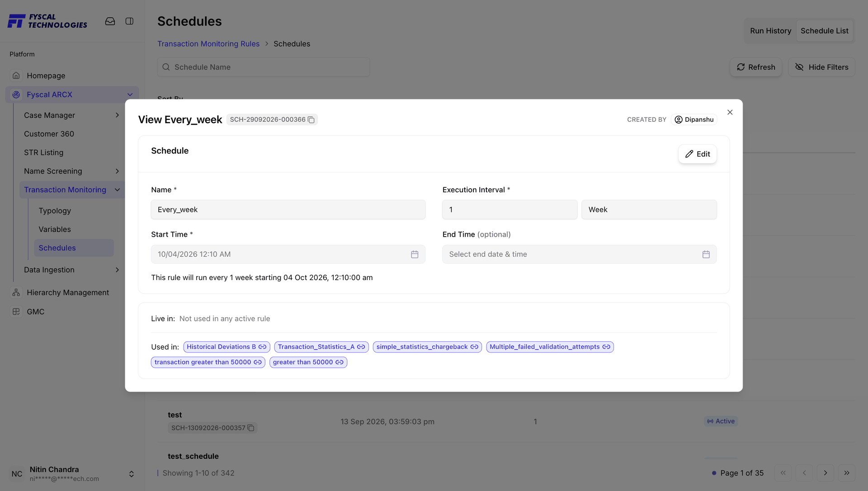Open End Time calendar picker
Screen dimensions: 868x491
coord(706,254)
